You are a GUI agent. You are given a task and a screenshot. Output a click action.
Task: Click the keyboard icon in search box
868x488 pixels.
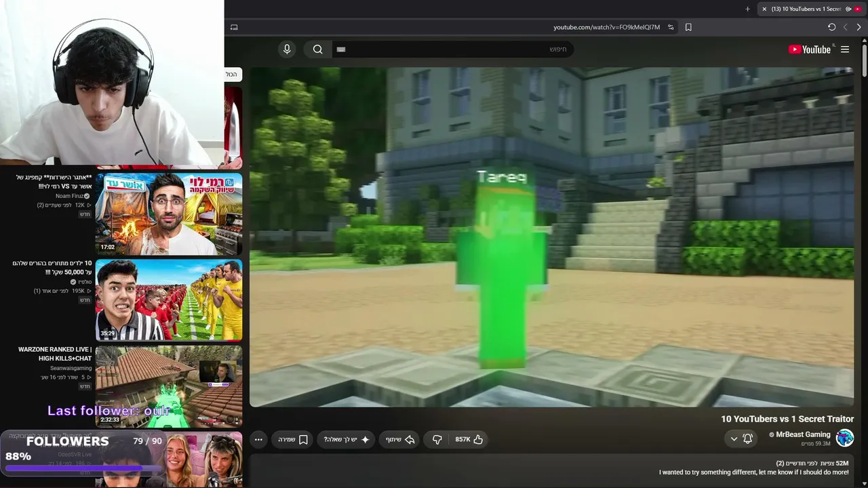pyautogui.click(x=341, y=49)
